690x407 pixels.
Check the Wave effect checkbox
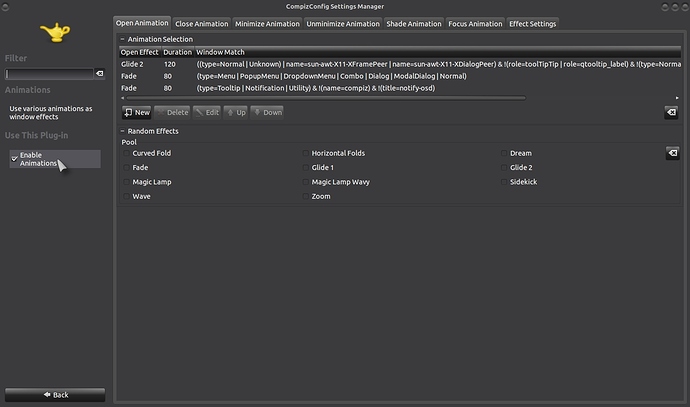(127, 196)
